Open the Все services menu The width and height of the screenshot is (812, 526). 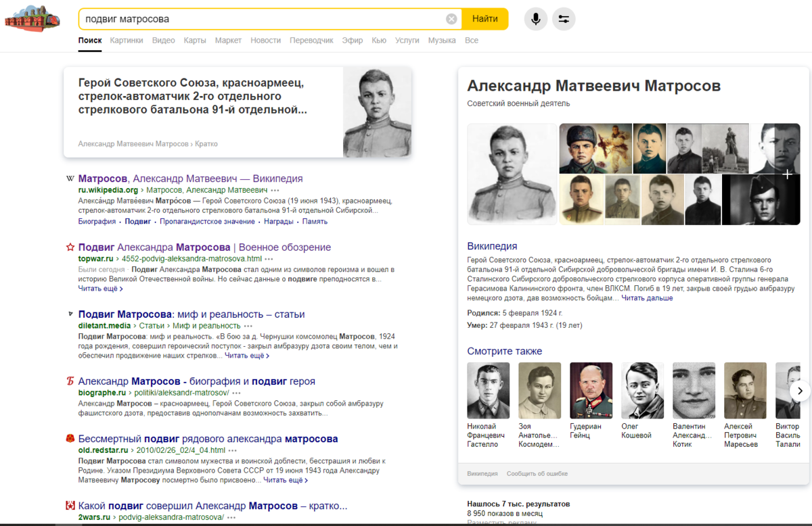click(x=472, y=41)
